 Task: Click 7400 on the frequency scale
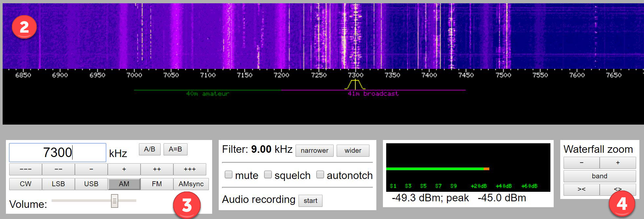tap(429, 75)
